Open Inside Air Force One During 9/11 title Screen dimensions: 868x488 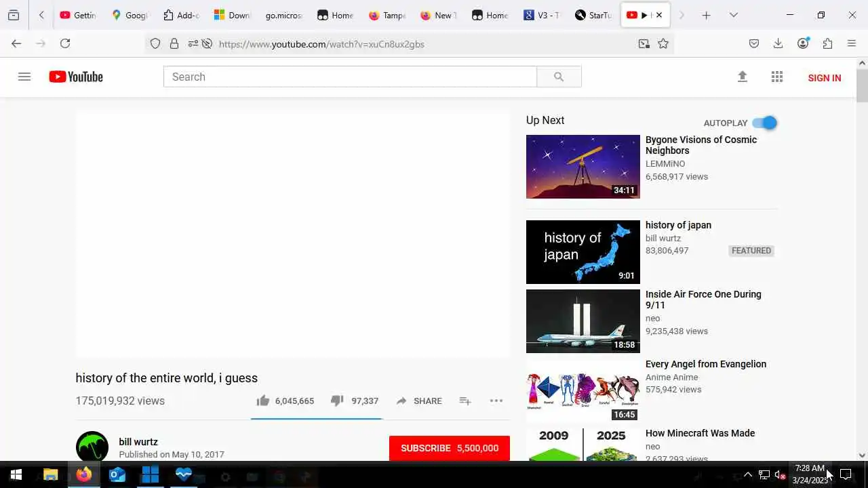click(703, 300)
